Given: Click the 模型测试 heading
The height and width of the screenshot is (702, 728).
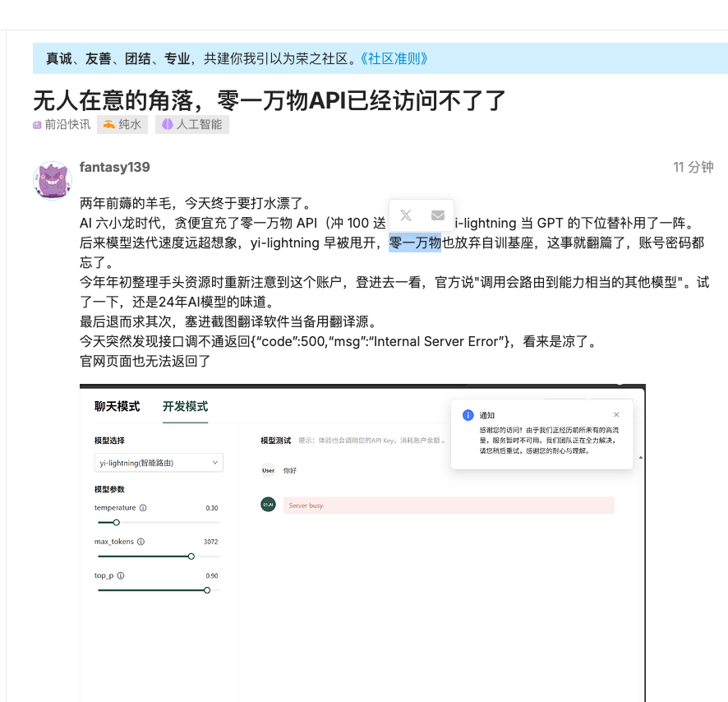Looking at the screenshot, I should (276, 441).
